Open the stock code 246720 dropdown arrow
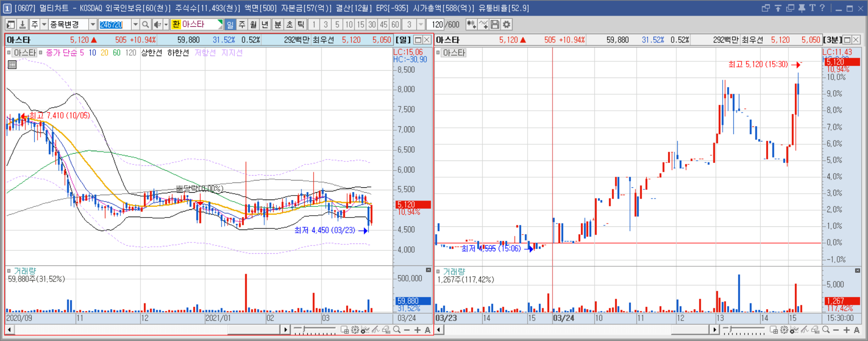Viewport: 868px width, 341px height. coord(136,24)
